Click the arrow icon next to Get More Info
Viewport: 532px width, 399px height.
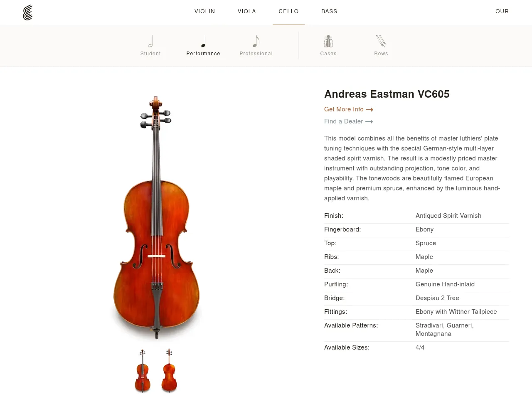[369, 109]
